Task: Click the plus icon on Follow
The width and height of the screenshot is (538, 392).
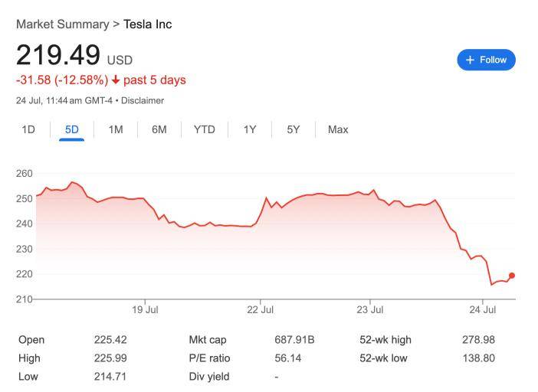Action: 471,60
